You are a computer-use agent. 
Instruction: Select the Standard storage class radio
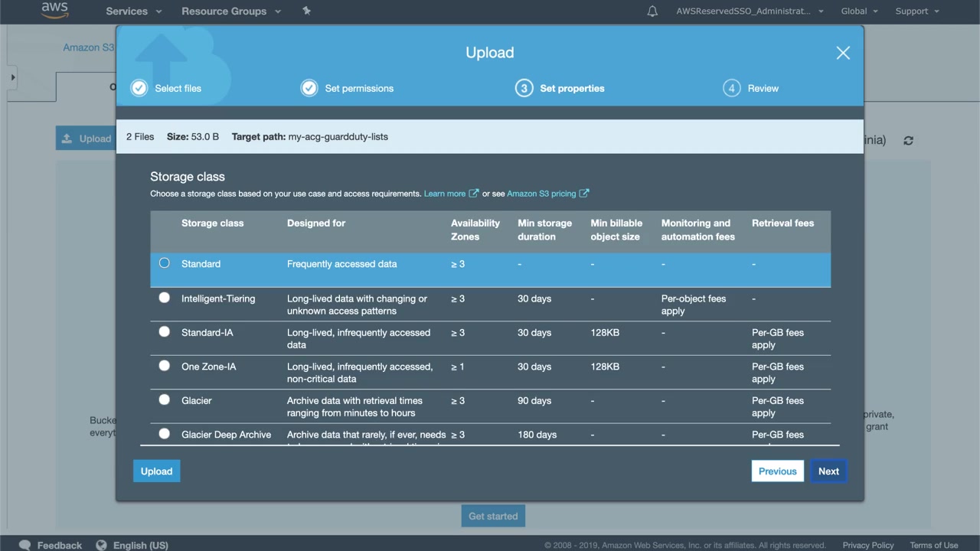164,263
